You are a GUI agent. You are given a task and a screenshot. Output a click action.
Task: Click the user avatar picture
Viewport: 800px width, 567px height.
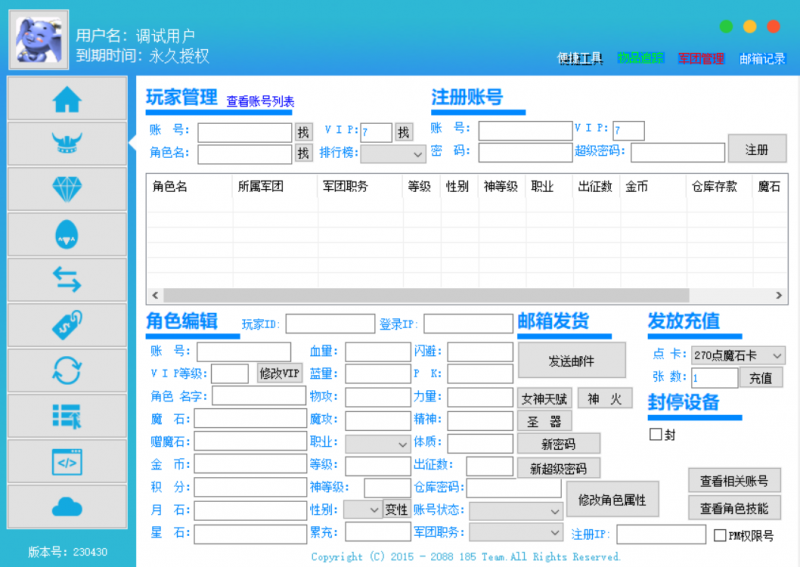click(39, 39)
